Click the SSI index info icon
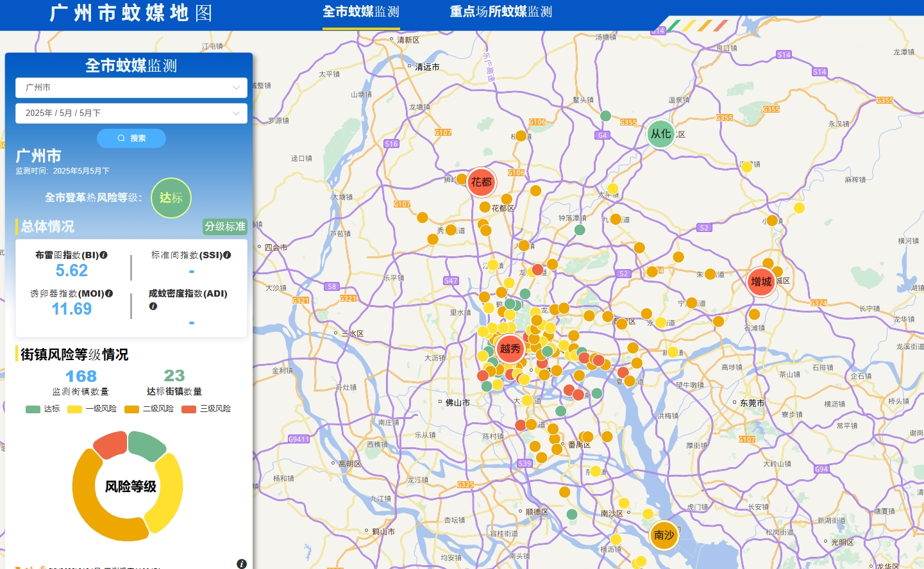The height and width of the screenshot is (569, 924). (x=227, y=255)
